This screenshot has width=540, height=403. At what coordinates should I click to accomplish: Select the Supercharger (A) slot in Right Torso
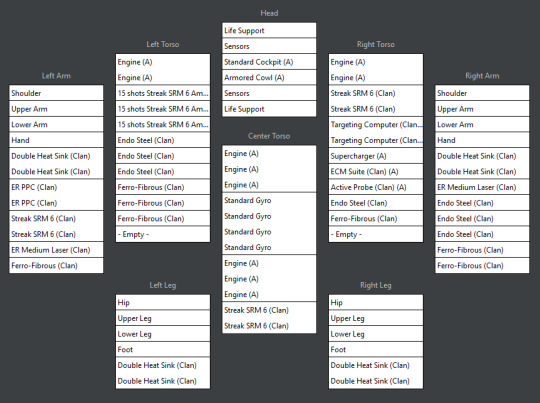[376, 156]
